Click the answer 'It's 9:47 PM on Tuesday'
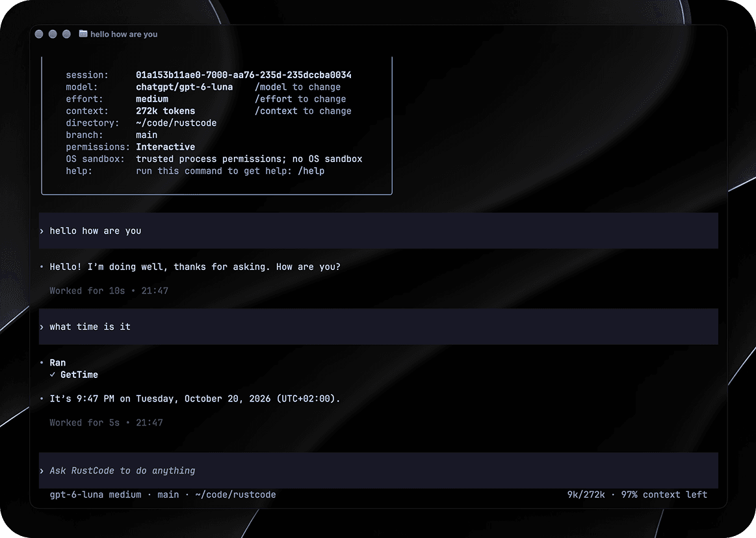The image size is (756, 538). (195, 399)
